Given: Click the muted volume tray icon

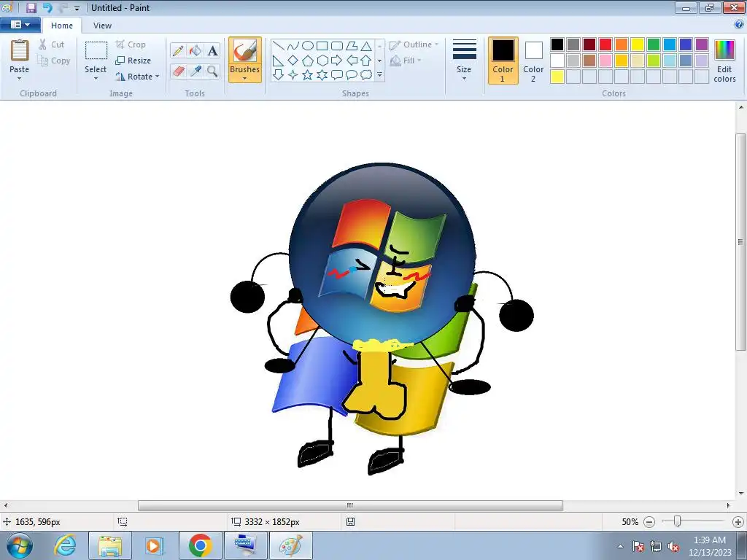Looking at the screenshot, I should click(x=673, y=546).
